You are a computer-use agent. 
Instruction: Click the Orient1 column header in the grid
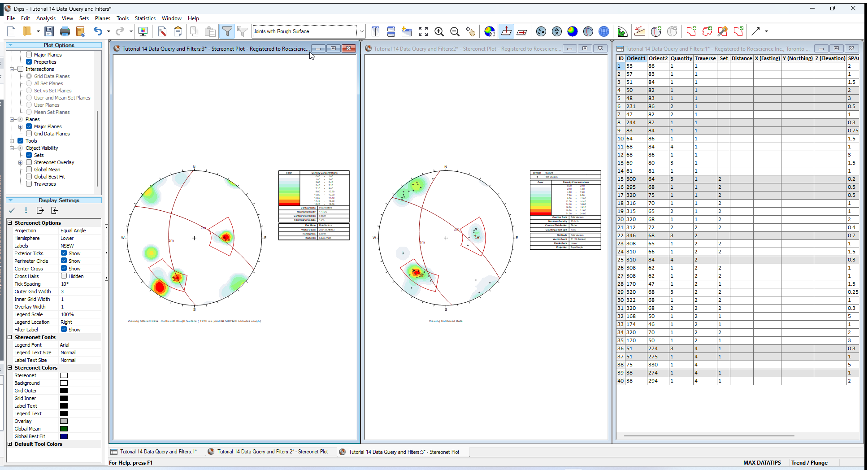pos(636,58)
